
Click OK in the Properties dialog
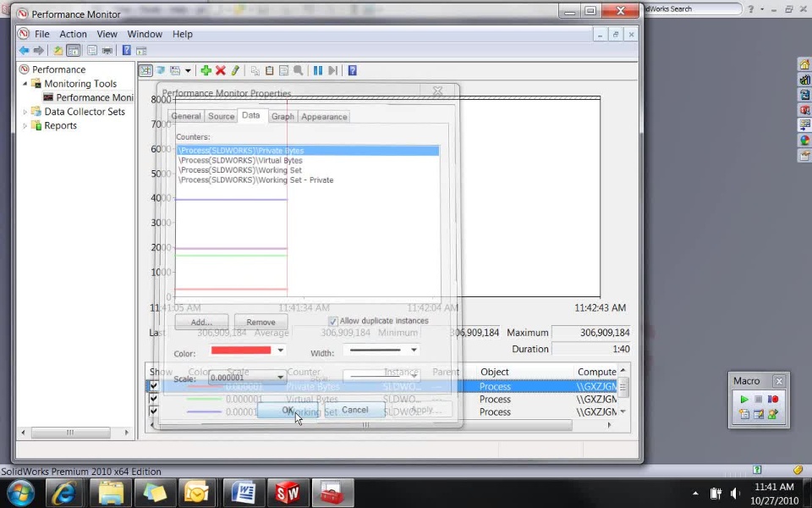click(x=288, y=410)
